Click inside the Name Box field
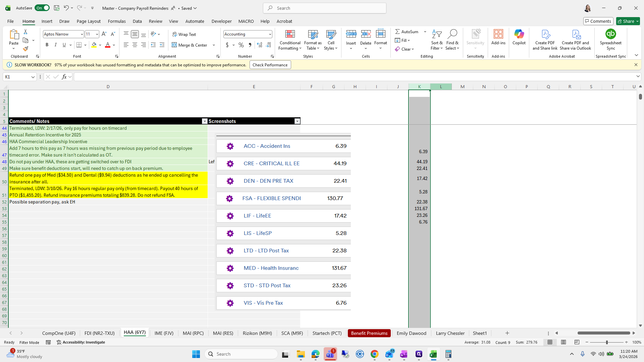Viewport: 644px width, 362px height. click(17, 77)
